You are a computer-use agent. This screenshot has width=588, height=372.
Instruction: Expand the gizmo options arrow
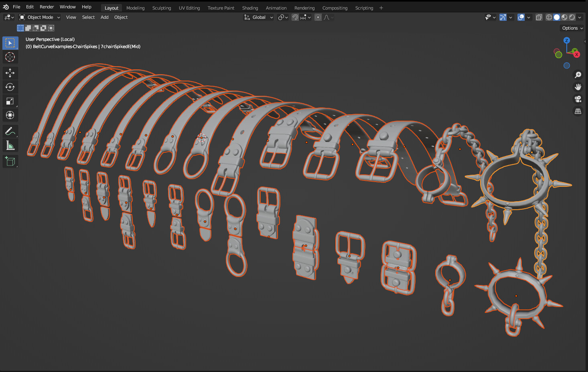[511, 17]
